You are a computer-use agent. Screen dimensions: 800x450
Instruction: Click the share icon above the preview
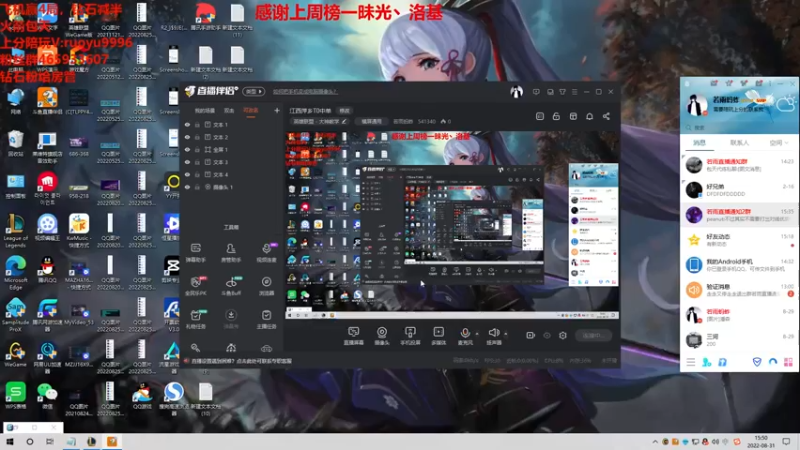click(606, 116)
